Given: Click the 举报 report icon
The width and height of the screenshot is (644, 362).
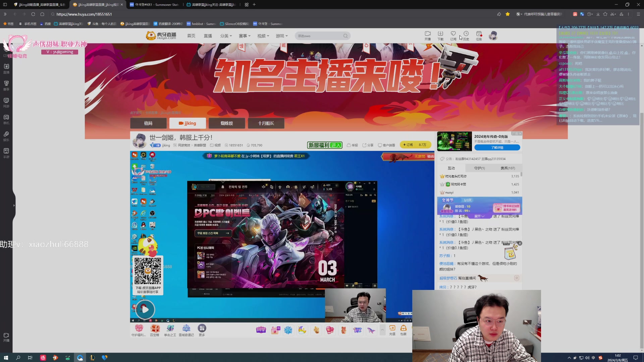Looking at the screenshot, I should pyautogui.click(x=352, y=145).
